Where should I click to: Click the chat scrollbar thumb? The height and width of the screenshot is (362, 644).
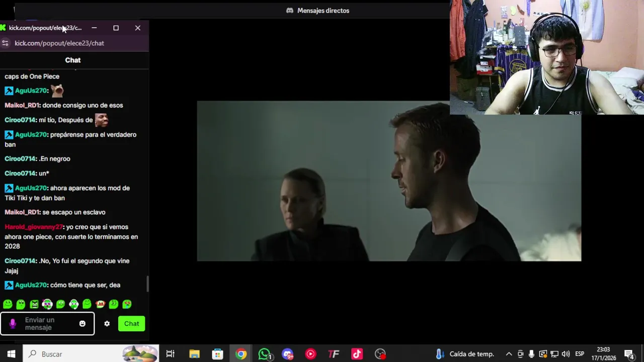147,284
